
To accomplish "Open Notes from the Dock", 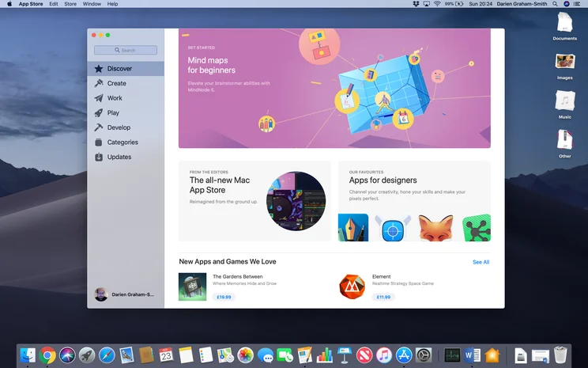I will click(186, 355).
